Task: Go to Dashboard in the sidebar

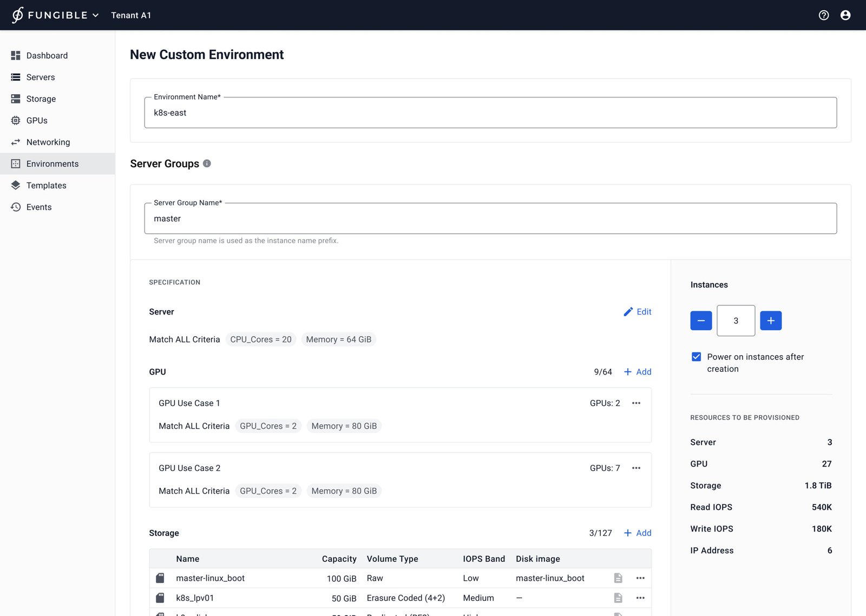Action: point(47,56)
